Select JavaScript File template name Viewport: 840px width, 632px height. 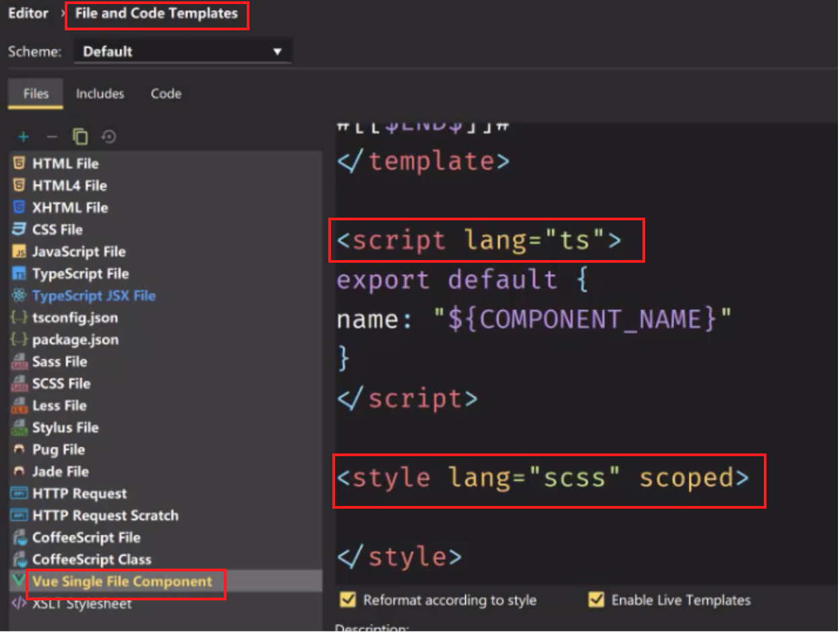click(79, 251)
